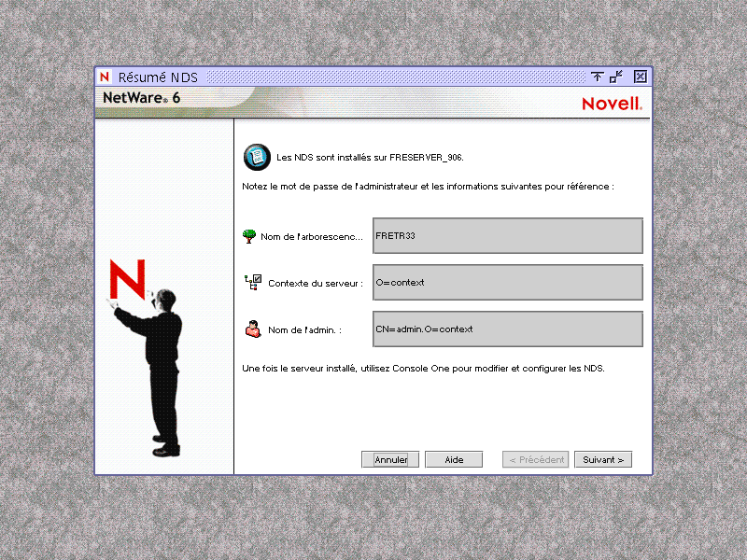This screenshot has width=747, height=560.
Task: Click the Novell N icon in title bar
Action: [x=105, y=77]
